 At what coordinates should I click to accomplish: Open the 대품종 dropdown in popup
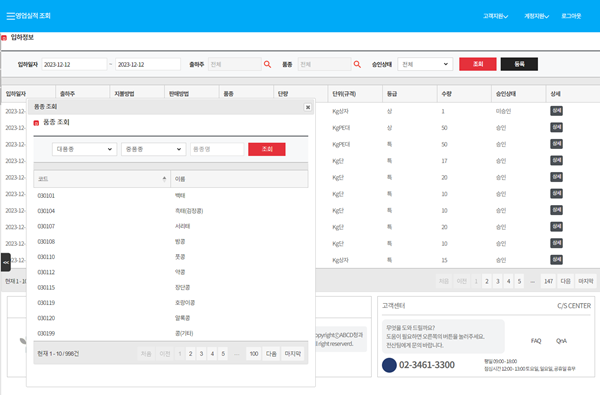click(x=85, y=149)
